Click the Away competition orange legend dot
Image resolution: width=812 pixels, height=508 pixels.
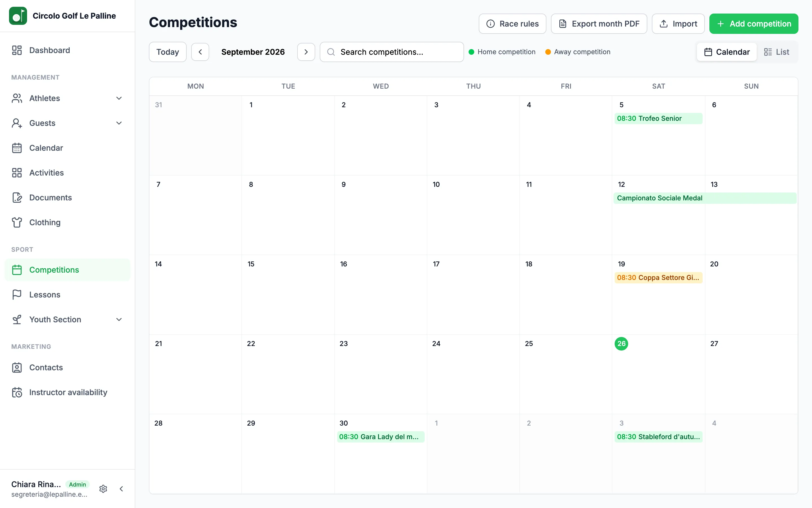tap(548, 52)
